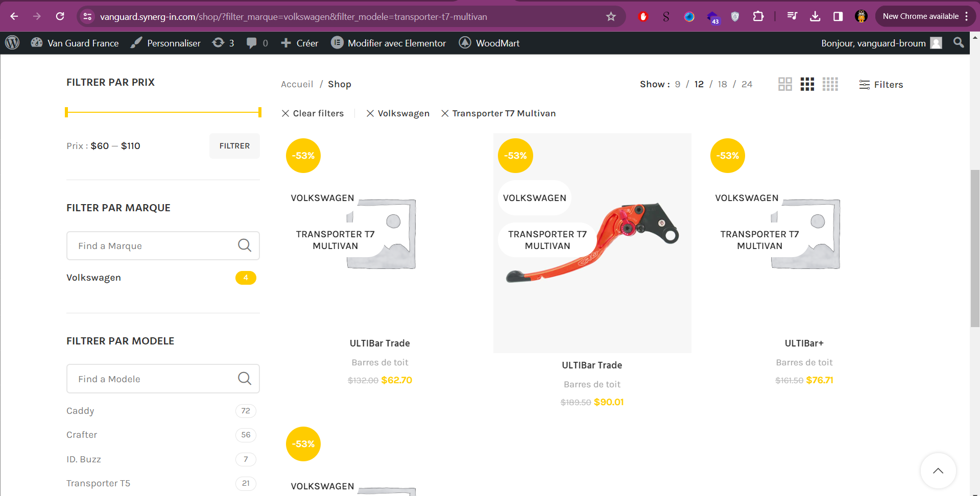
Task: Switch to two-column grid view
Action: (x=785, y=84)
